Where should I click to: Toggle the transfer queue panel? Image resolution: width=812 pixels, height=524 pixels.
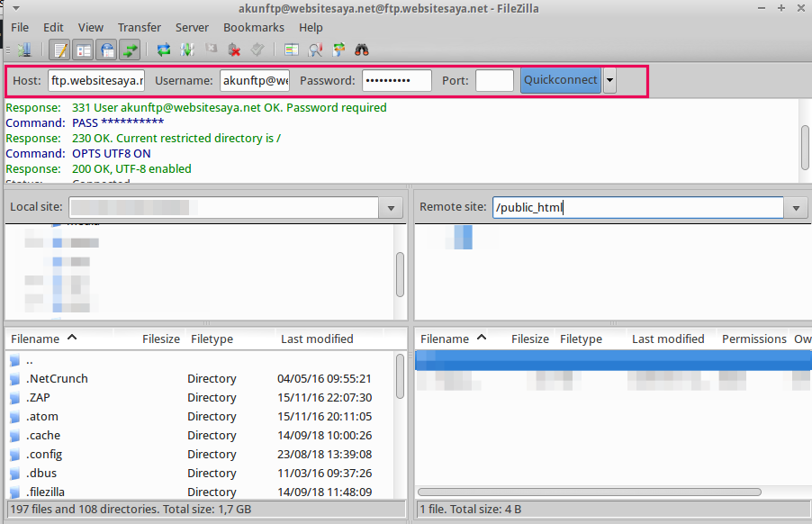tap(130, 50)
